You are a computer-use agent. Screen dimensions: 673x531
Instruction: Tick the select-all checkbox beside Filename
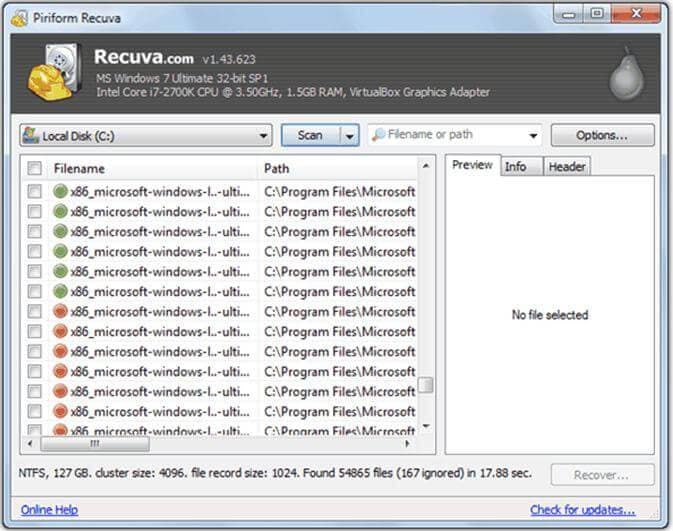[34, 168]
